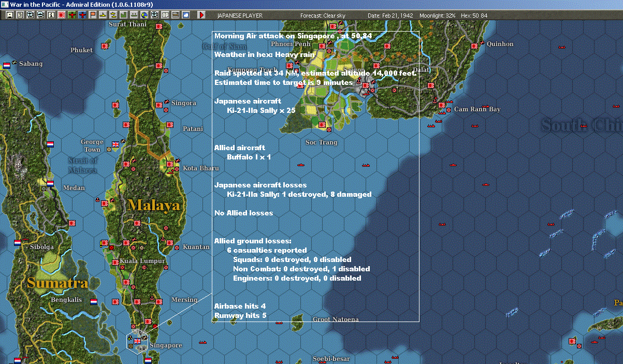Image resolution: width=623 pixels, height=364 pixels.
Task: Click the orange flag toolbar icon
Action: click(x=93, y=15)
